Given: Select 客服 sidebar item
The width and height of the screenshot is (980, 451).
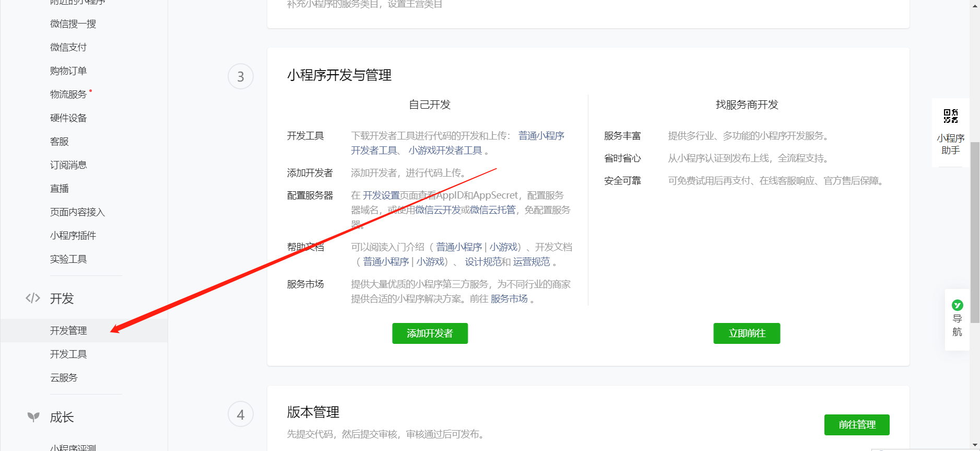Looking at the screenshot, I should click(x=60, y=141).
